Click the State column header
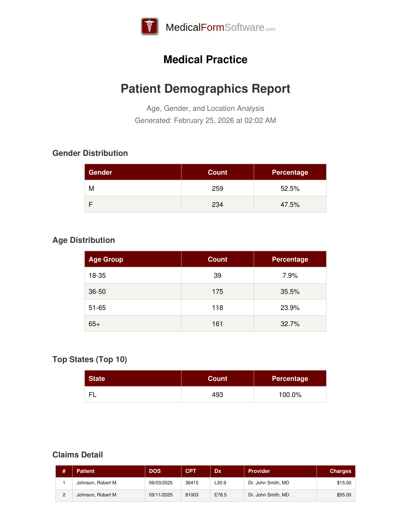 click(x=97, y=379)
